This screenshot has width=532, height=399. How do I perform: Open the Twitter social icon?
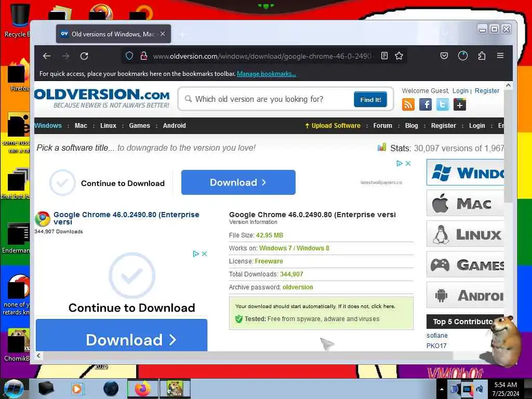443,104
